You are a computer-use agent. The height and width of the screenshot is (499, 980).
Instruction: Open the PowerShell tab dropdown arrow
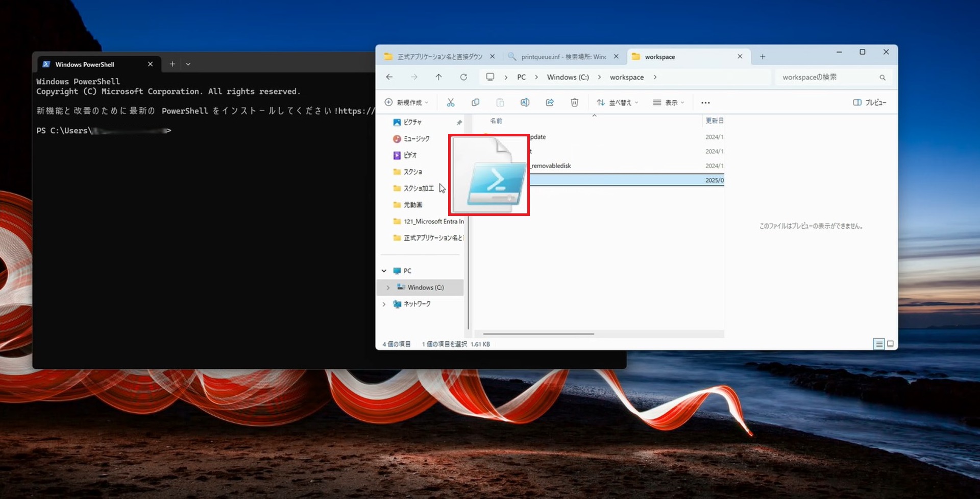tap(188, 64)
